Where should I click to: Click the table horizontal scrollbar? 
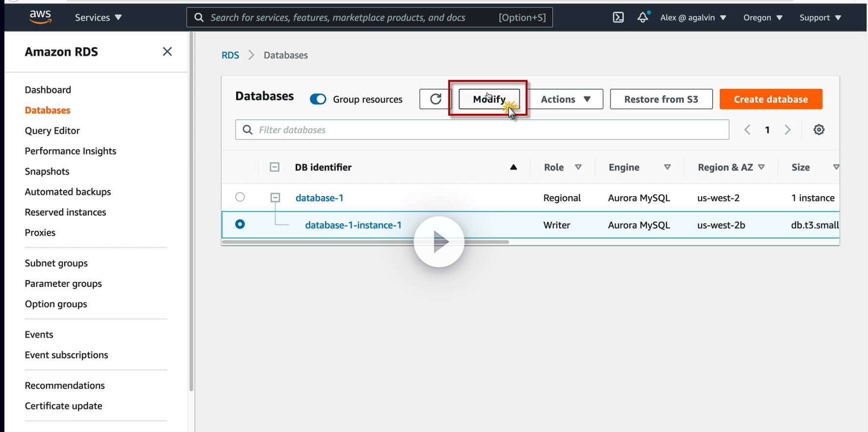click(x=365, y=242)
